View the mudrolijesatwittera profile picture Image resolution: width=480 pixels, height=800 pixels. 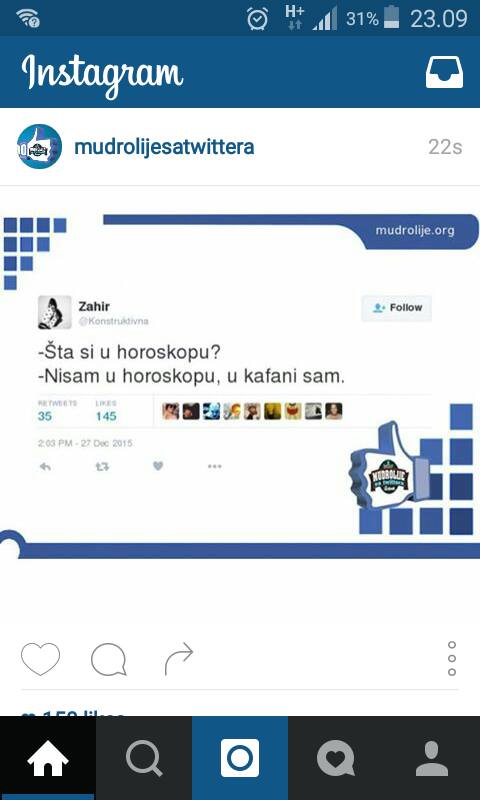click(39, 146)
